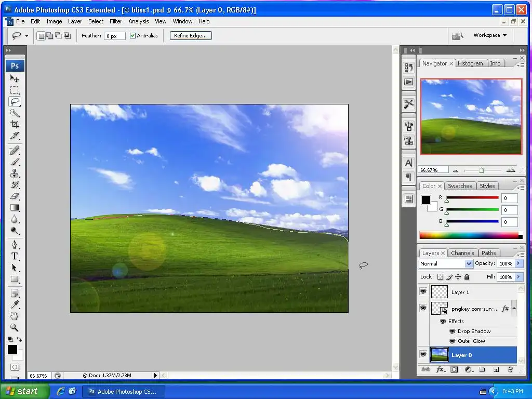532x399 pixels.
Task: Click the Navigator zoom slider handle
Action: [x=481, y=170]
